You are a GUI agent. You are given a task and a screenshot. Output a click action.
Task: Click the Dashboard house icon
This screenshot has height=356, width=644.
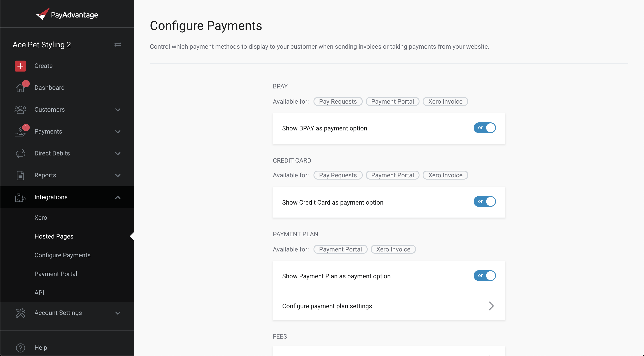click(20, 88)
